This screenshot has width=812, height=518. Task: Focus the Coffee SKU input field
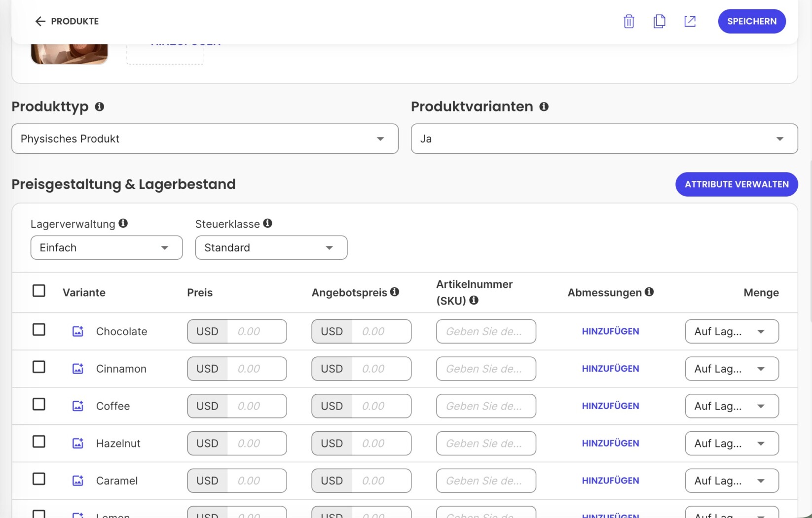486,406
